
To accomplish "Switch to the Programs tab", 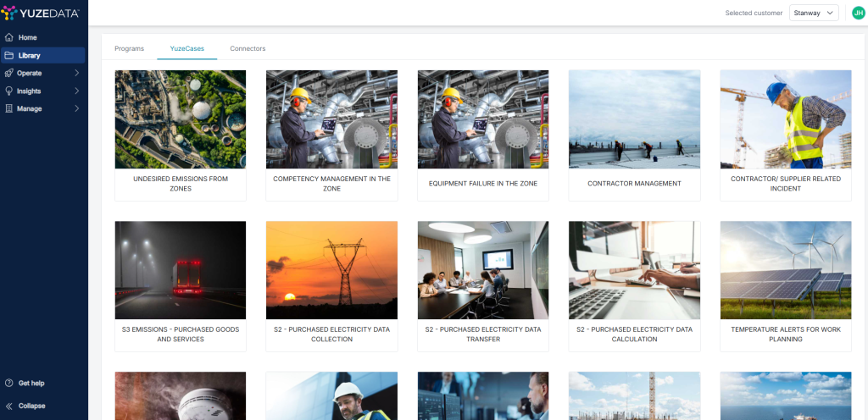I will click(x=129, y=48).
